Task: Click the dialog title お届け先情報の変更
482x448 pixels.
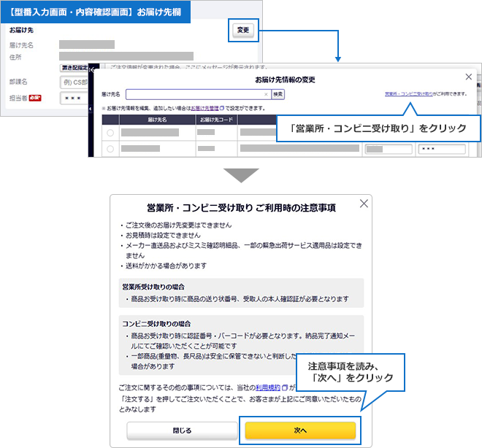Action: point(285,80)
